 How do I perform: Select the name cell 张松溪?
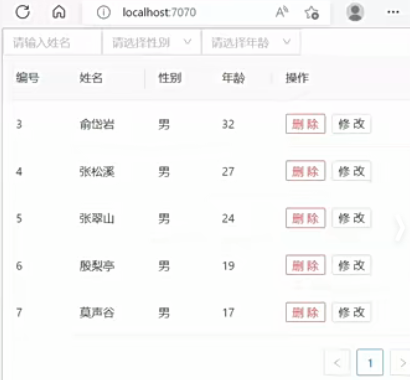pos(97,172)
